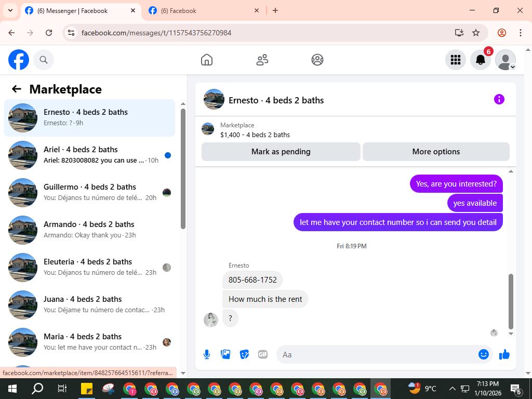Bookmark this page with the star

476,33
